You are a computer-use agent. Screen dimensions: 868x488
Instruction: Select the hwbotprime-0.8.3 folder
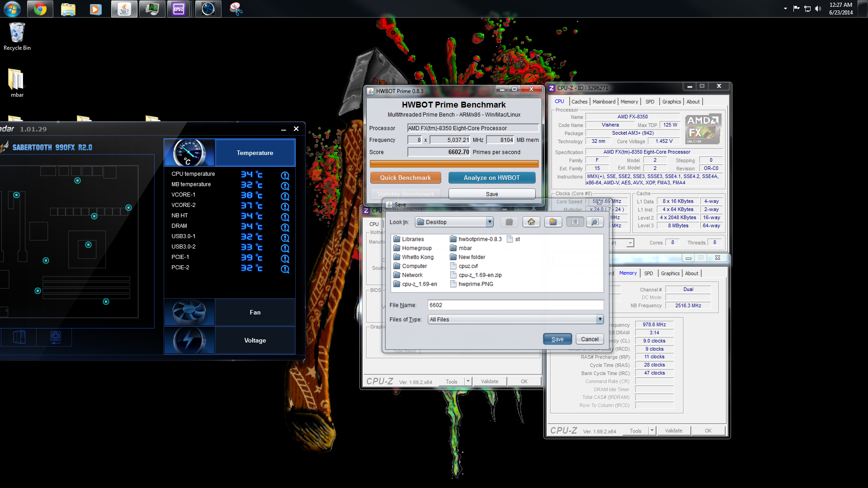point(476,239)
